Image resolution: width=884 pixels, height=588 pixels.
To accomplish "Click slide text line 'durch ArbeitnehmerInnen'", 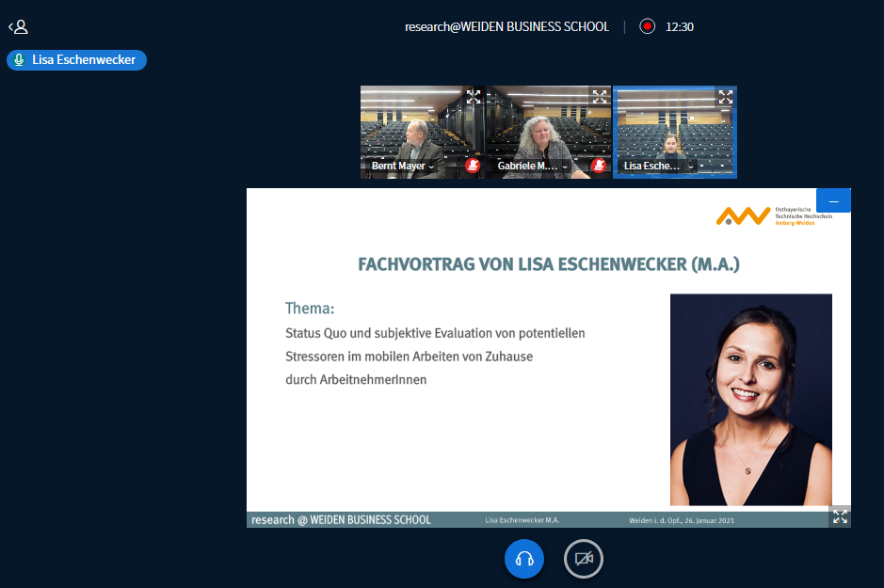I will point(356,379).
